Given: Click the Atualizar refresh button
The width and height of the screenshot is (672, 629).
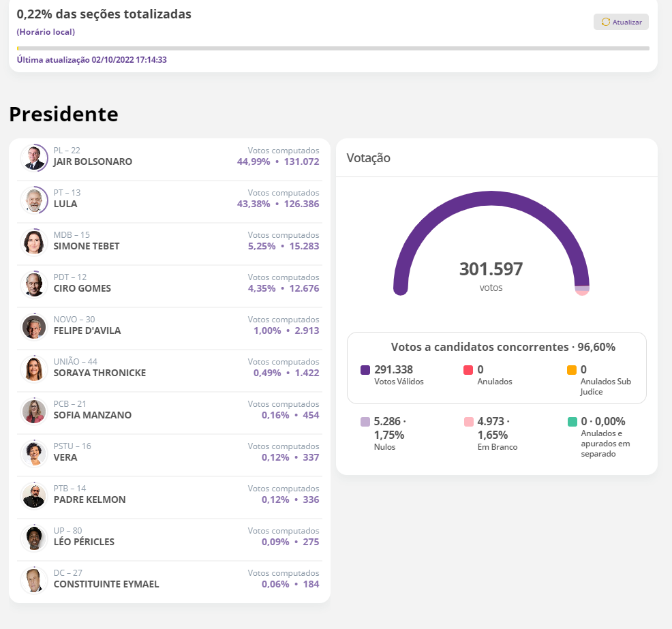Looking at the screenshot, I should pyautogui.click(x=621, y=22).
